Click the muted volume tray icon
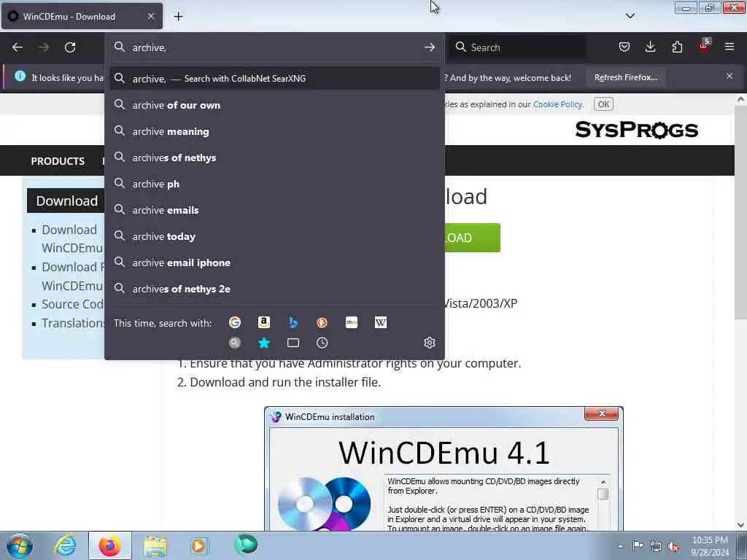The image size is (747, 560). (x=673, y=546)
